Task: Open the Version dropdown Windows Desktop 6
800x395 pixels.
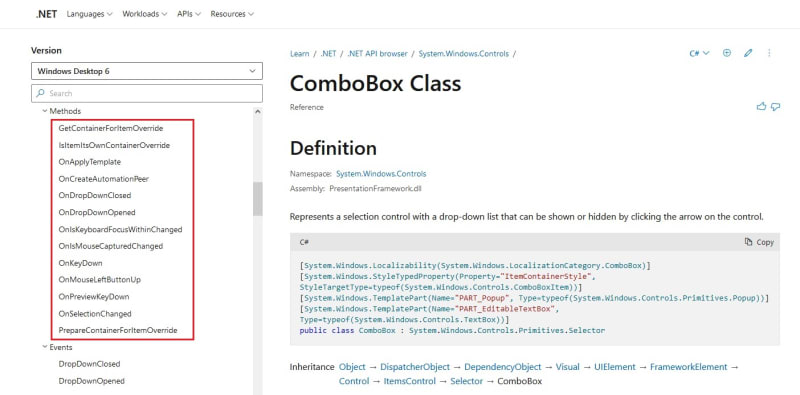Action: pyautogui.click(x=147, y=71)
